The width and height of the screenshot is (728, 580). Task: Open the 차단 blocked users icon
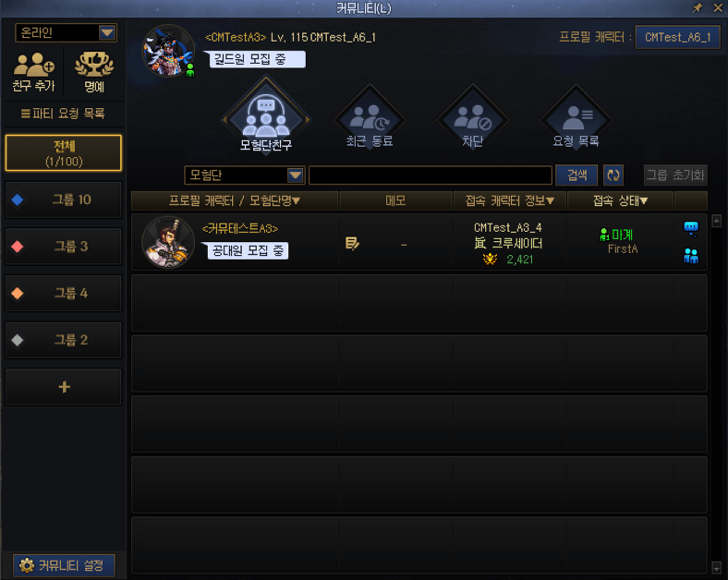(473, 118)
